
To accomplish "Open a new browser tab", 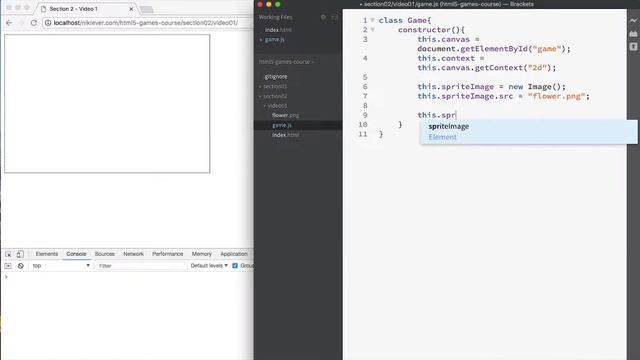I will (147, 9).
